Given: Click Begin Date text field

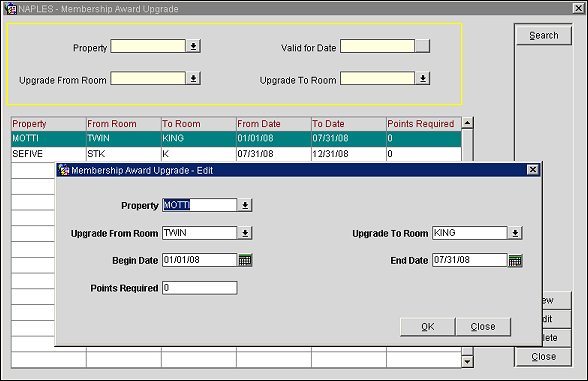Looking at the screenshot, I should point(200,260).
